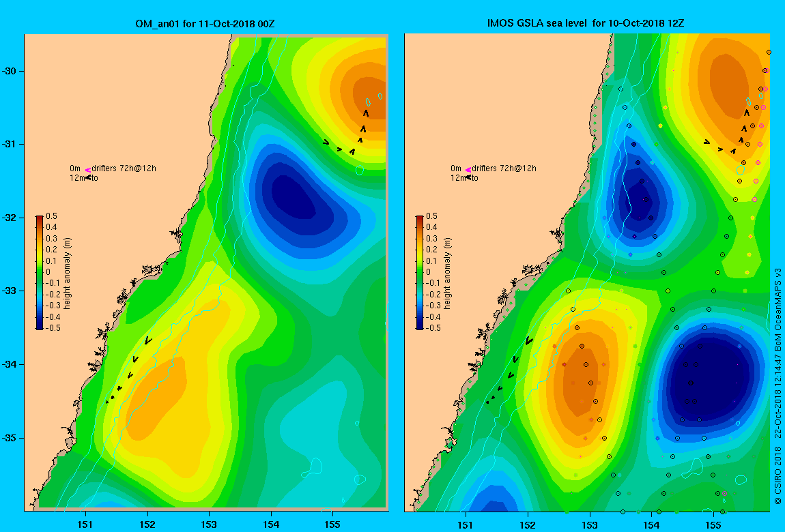This screenshot has width=785, height=532.
Task: Click latitude label '-31' on the vertical axis
Action: [9, 145]
